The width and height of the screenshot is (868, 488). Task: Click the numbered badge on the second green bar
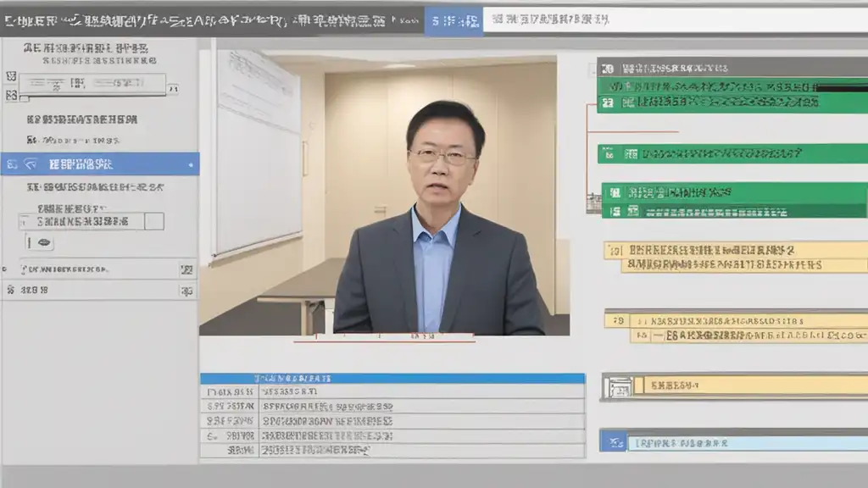coord(609,154)
